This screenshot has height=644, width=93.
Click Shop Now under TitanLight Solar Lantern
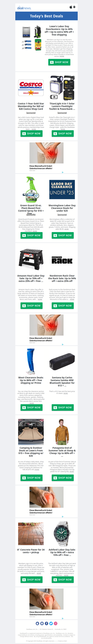(x=63, y=133)
